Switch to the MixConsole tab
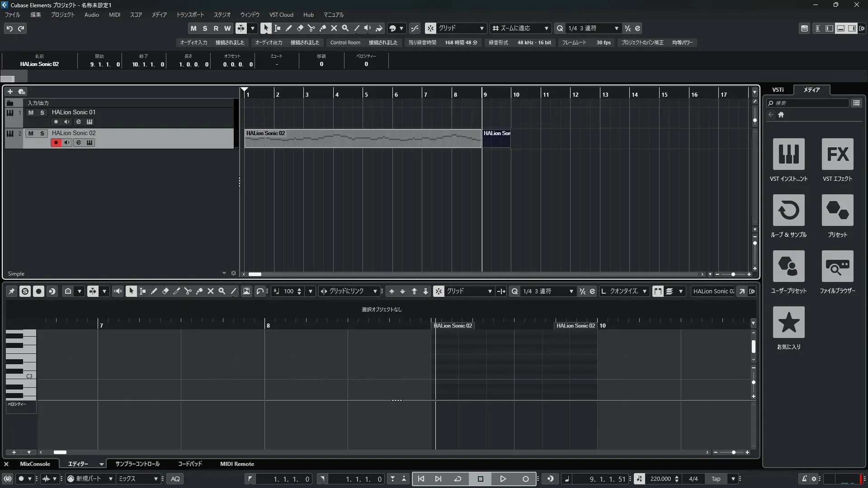This screenshot has width=868, height=488. point(35,464)
